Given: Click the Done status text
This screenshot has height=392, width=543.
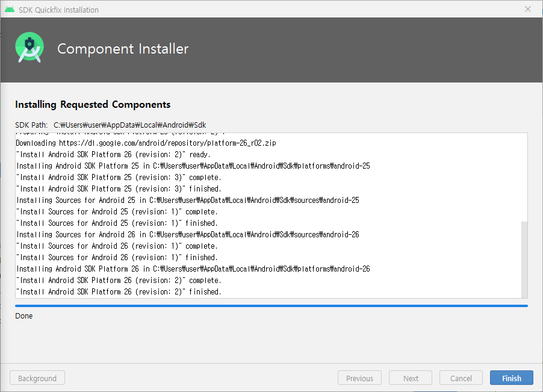Looking at the screenshot, I should [24, 316].
